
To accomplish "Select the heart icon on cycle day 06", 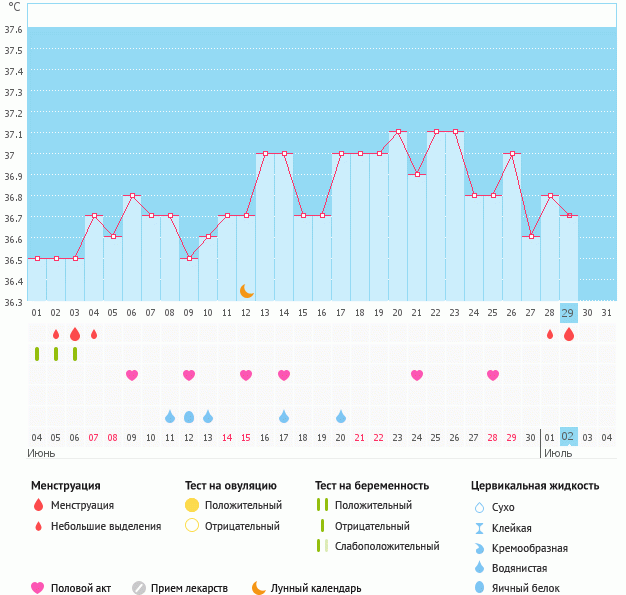I will click(132, 375).
